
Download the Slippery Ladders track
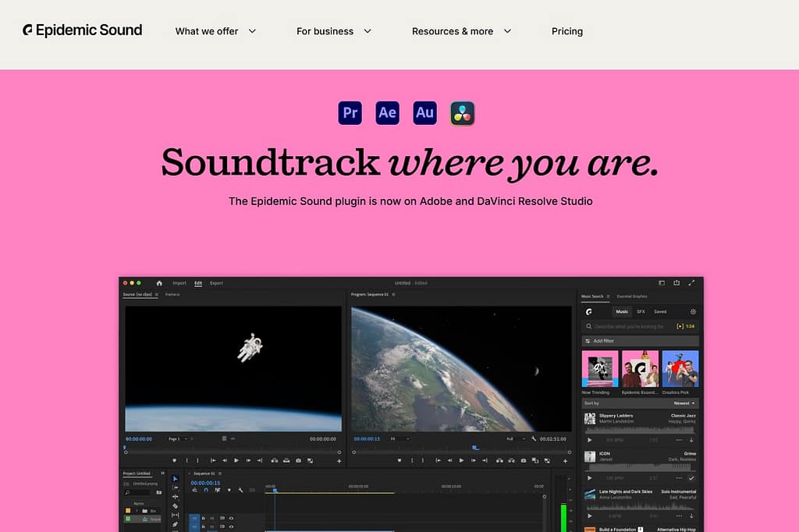(x=691, y=440)
